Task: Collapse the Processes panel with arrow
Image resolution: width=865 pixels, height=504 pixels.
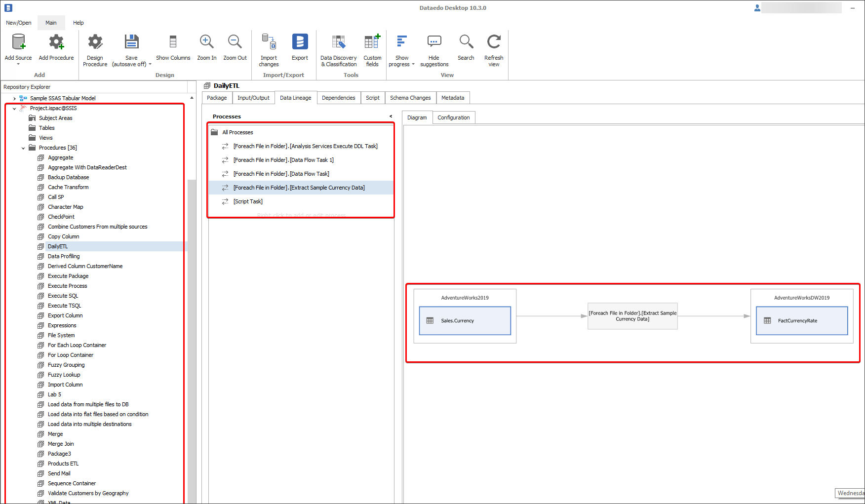Action: (x=391, y=116)
